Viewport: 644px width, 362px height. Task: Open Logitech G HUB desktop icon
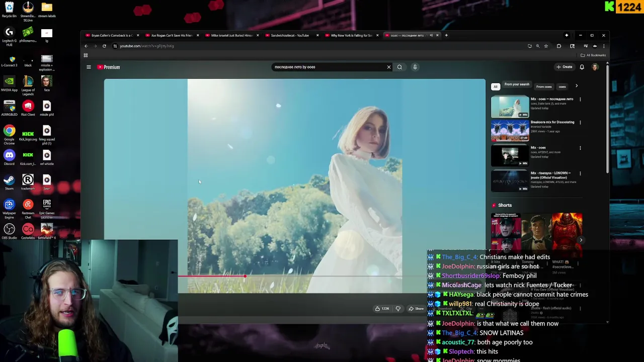click(x=9, y=38)
